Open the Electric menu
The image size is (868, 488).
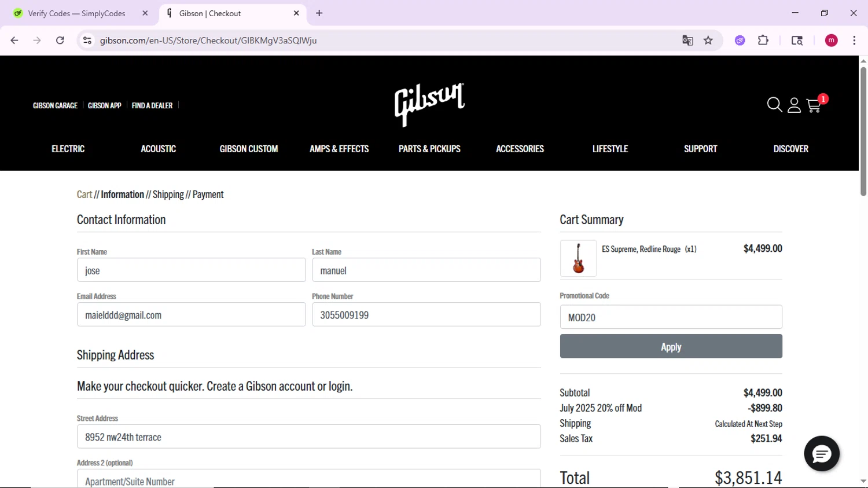(68, 149)
